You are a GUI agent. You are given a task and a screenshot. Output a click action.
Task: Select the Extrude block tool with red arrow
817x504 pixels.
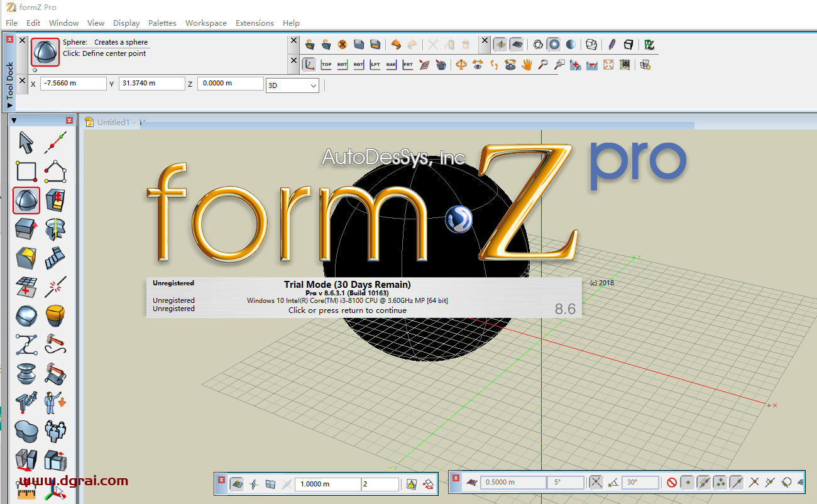pos(56,200)
